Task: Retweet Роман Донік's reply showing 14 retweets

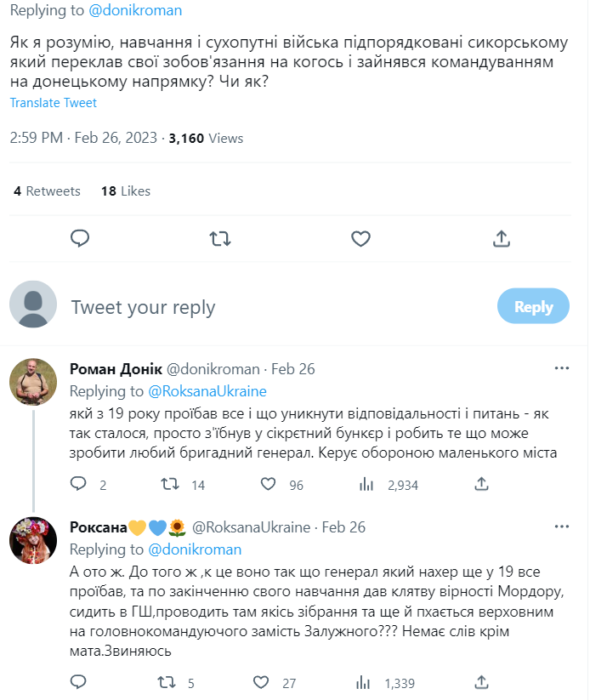Action: [x=170, y=484]
